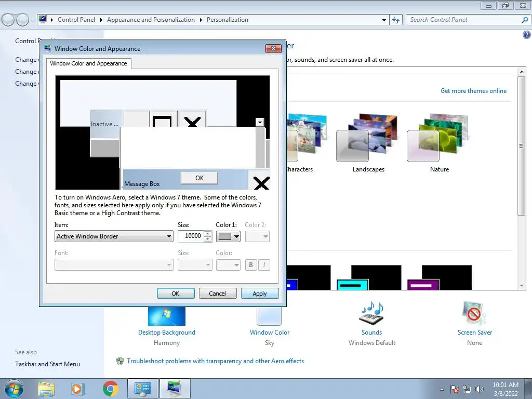Viewport: 532px width, 399px height.
Task: Toggle the Italic font button
Action: pyautogui.click(x=264, y=264)
